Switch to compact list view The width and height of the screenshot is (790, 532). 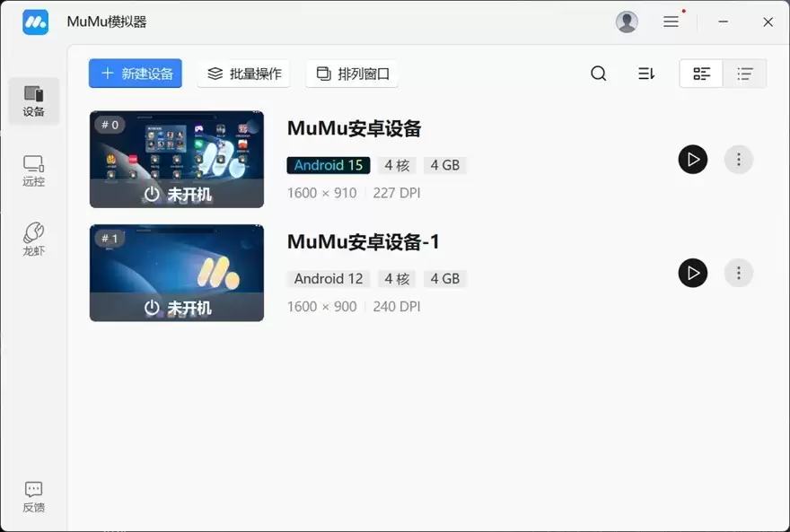[744, 74]
